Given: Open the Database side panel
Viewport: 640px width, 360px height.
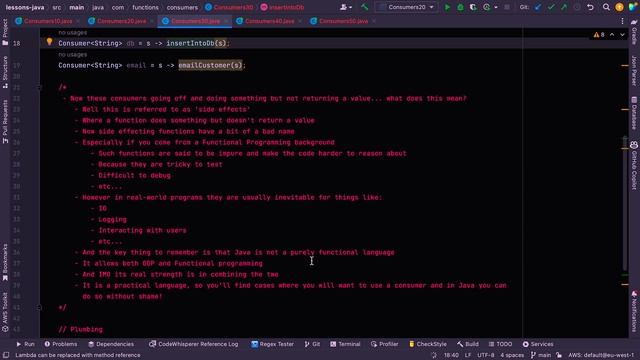Looking at the screenshot, I should tap(634, 113).
